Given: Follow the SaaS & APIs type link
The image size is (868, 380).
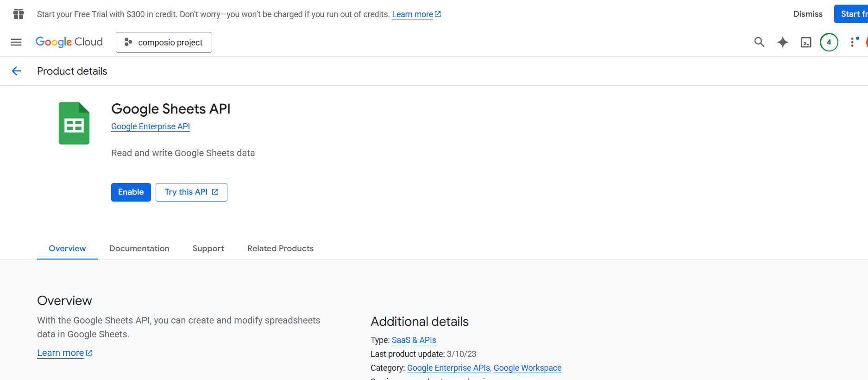Looking at the screenshot, I should click(414, 340).
